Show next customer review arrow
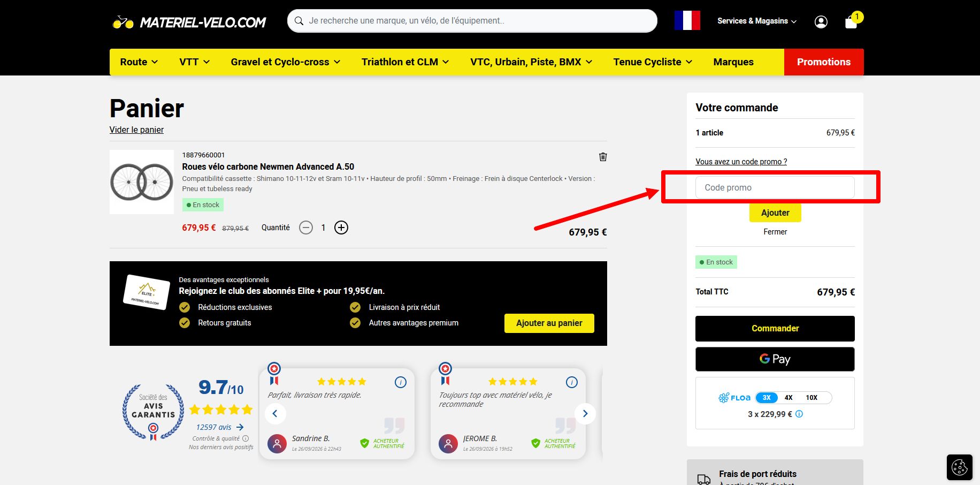The height and width of the screenshot is (485, 980). coord(585,413)
